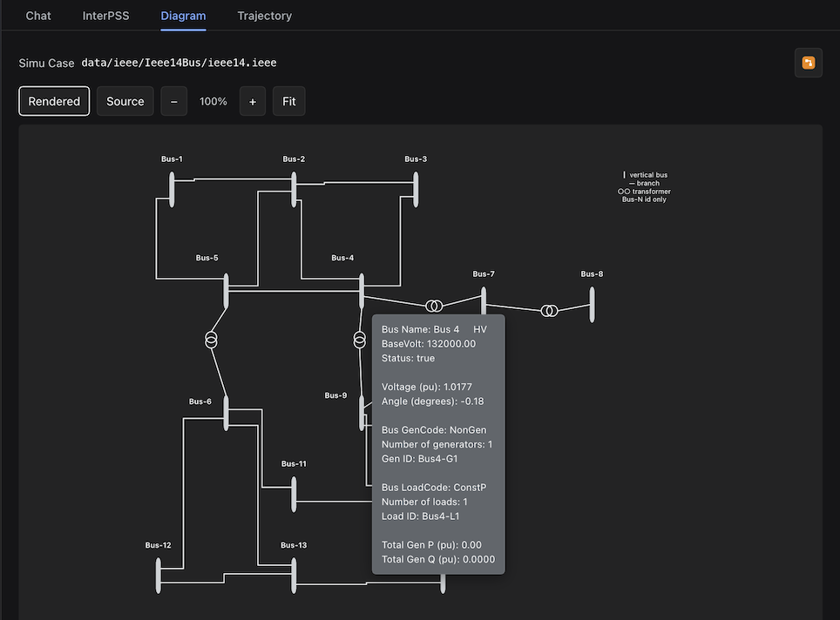The height and width of the screenshot is (620, 840).
Task: Select the Bus-2 vertical bus bar
Action: [294, 190]
